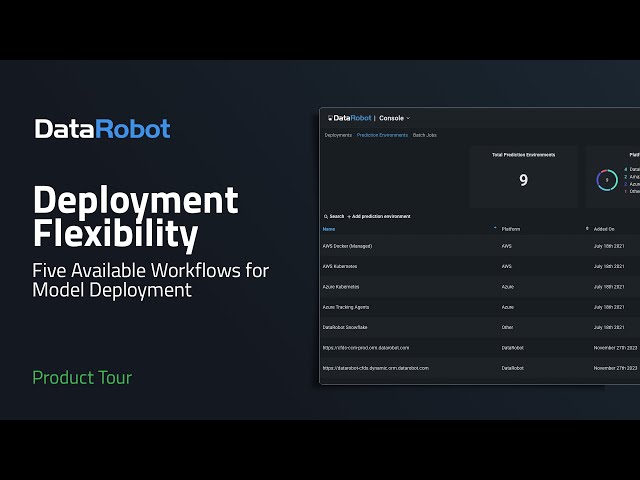
Task: Click the Platform column sort icon
Action: [587, 229]
